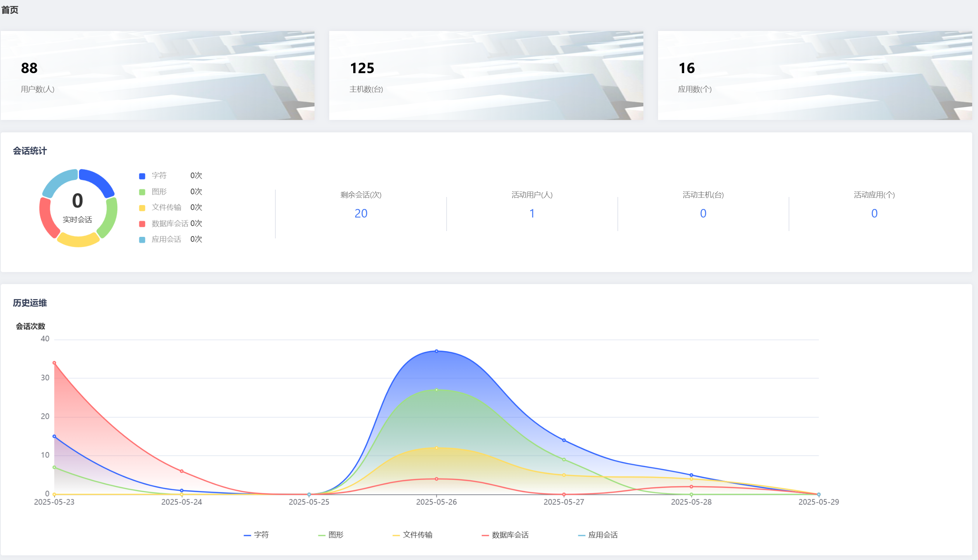This screenshot has height=560, width=978.
Task: Click the 图形 peak point on 2025-05-26
Action: tap(437, 390)
